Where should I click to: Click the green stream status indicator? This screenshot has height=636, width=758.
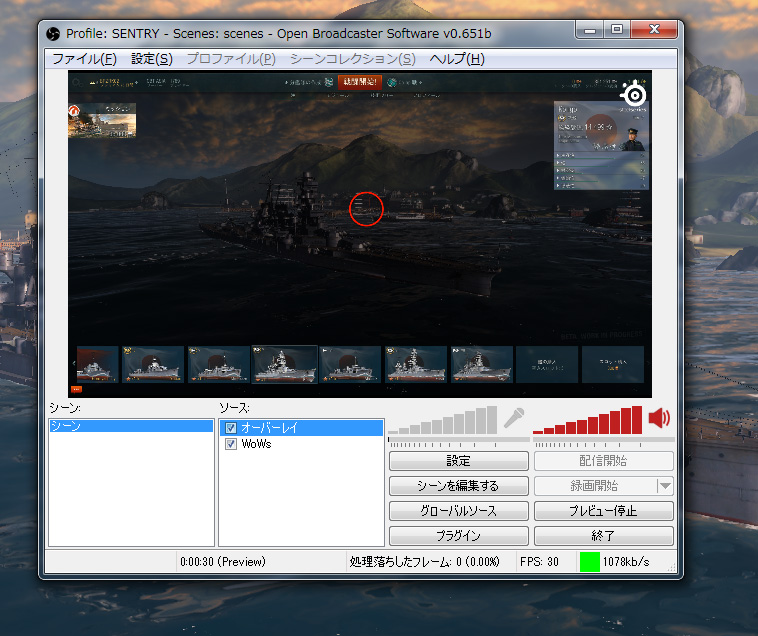[589, 562]
